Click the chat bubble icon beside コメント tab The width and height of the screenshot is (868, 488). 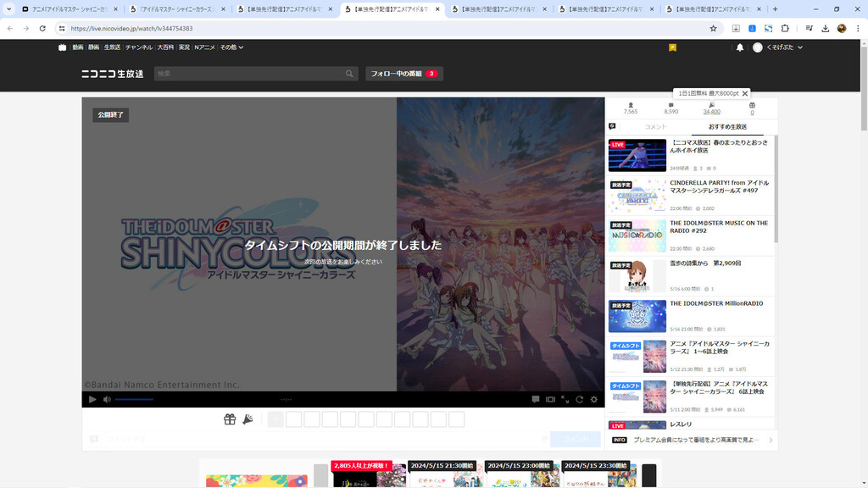(612, 126)
